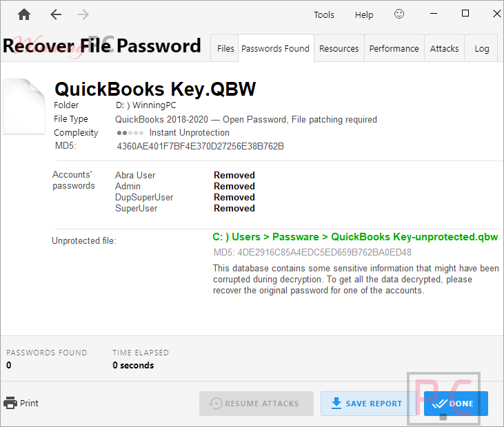Send feedback via the smiley icon

[x=399, y=14]
